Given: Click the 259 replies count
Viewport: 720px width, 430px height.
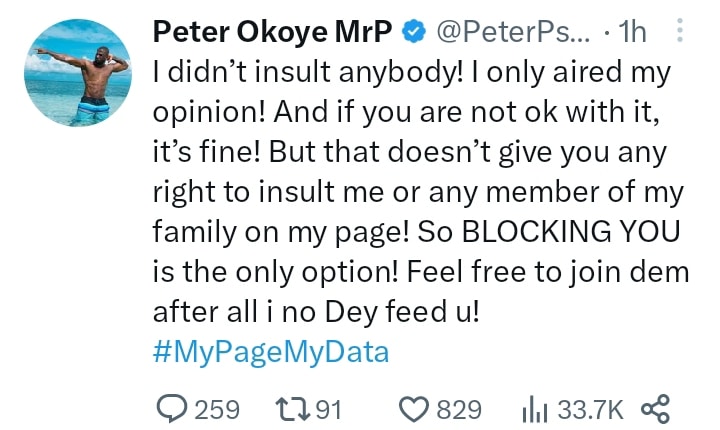Looking at the screenshot, I should (x=217, y=410).
